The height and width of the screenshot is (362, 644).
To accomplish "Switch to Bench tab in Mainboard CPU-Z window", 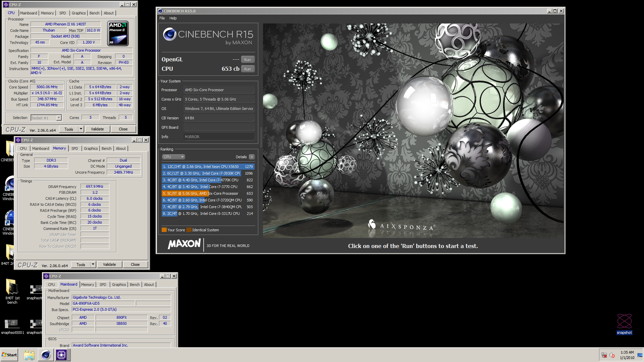I will pyautogui.click(x=135, y=285).
